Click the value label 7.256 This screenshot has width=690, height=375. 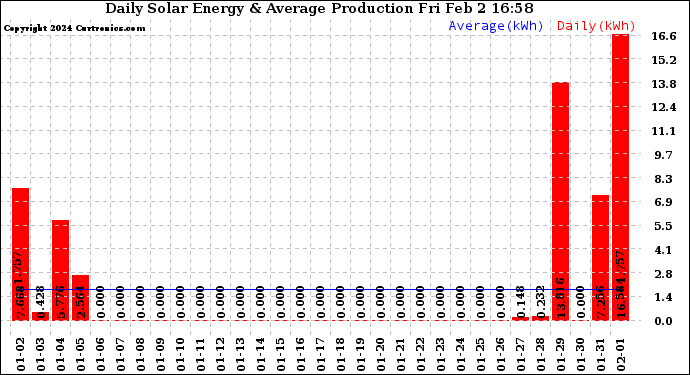click(x=601, y=302)
